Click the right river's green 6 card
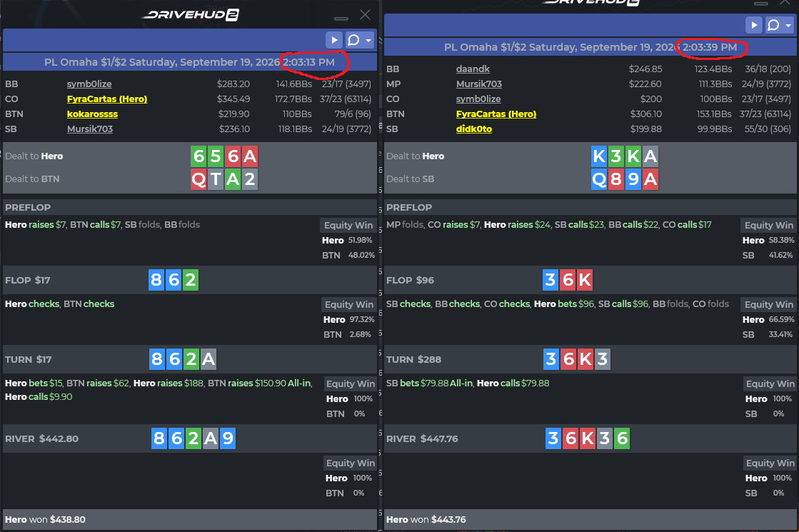The width and height of the screenshot is (799, 532). (x=622, y=438)
